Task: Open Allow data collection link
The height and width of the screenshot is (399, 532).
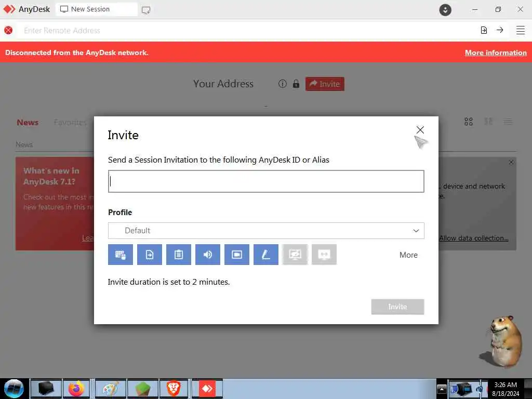Action: (x=474, y=238)
